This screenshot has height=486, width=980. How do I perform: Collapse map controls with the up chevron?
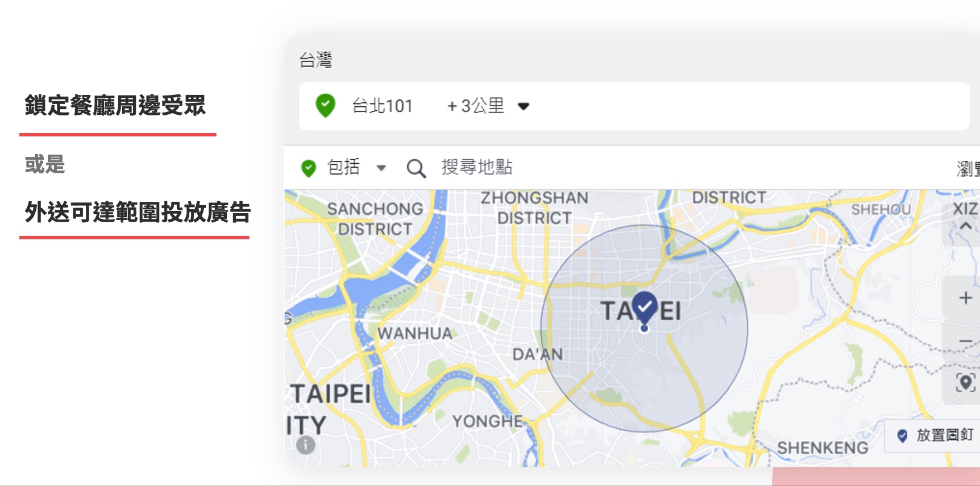click(965, 226)
